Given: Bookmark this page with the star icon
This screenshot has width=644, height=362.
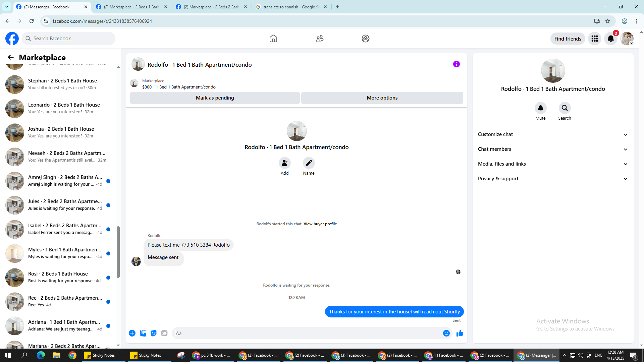Looking at the screenshot, I should click(608, 21).
